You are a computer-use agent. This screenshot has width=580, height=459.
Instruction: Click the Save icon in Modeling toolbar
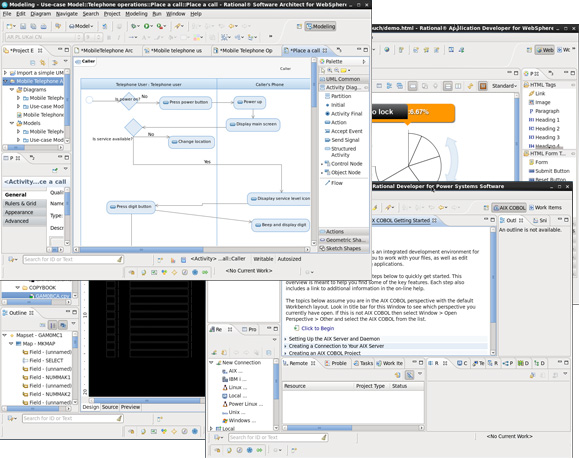[23, 26]
